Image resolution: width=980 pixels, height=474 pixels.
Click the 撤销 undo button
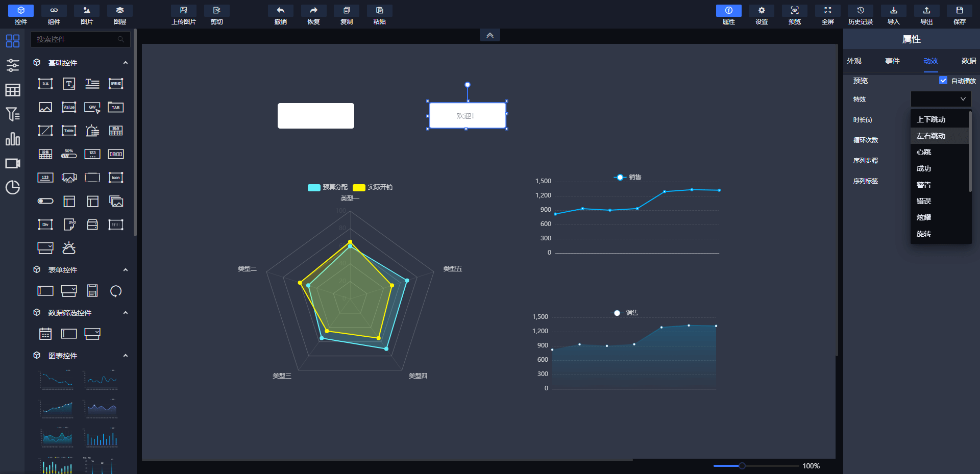tap(281, 15)
